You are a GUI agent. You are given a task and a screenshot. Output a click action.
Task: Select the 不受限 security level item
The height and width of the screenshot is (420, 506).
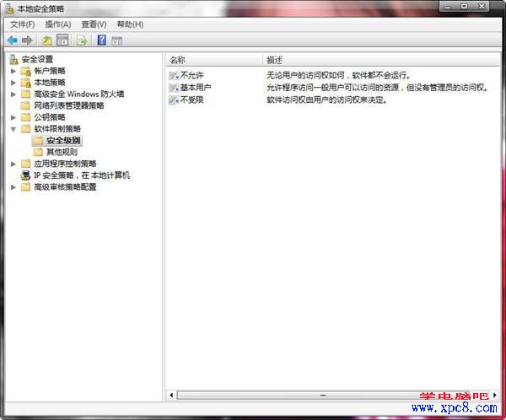191,100
